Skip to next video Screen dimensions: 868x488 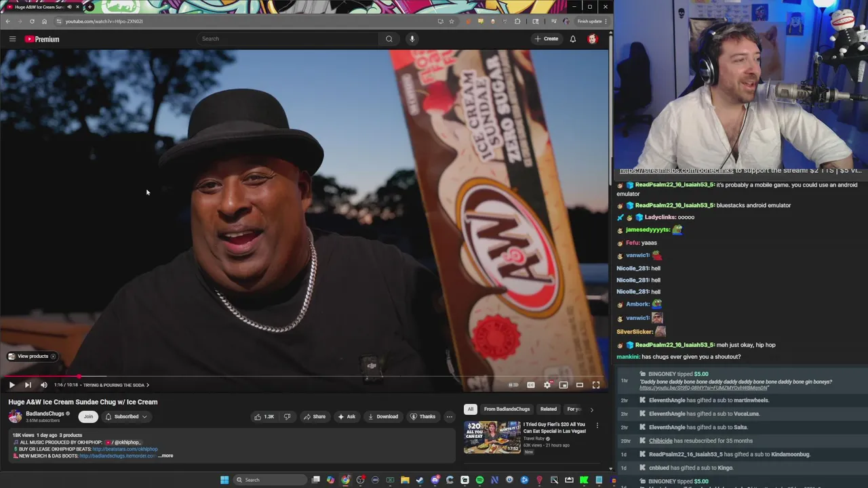(28, 385)
